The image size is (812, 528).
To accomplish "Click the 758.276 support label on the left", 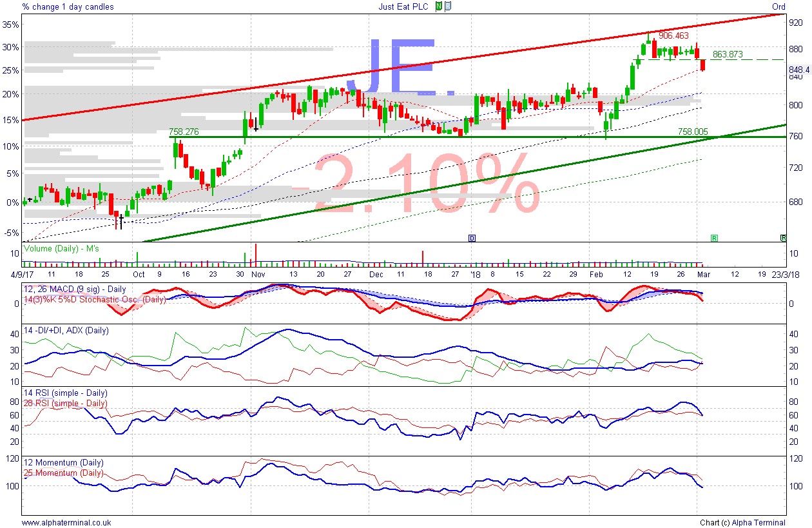I will [184, 131].
